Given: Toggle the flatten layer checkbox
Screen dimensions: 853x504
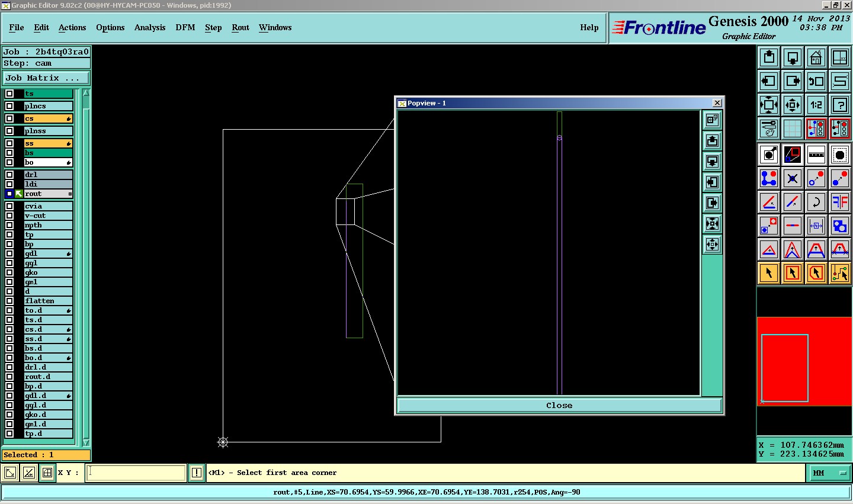Looking at the screenshot, I should [9, 301].
